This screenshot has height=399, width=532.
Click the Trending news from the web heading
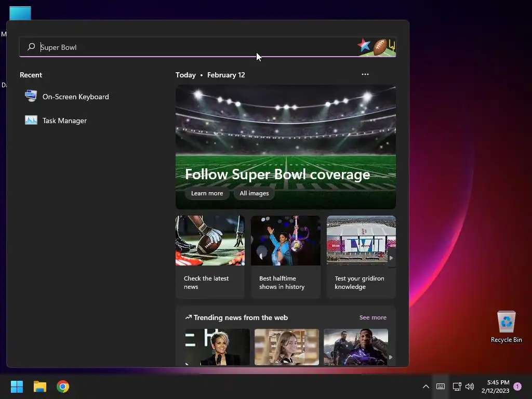(236, 317)
